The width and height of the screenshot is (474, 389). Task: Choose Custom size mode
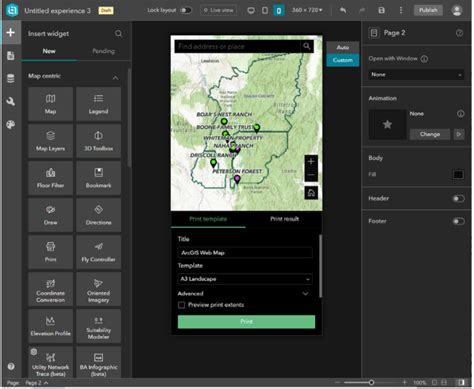tap(343, 60)
